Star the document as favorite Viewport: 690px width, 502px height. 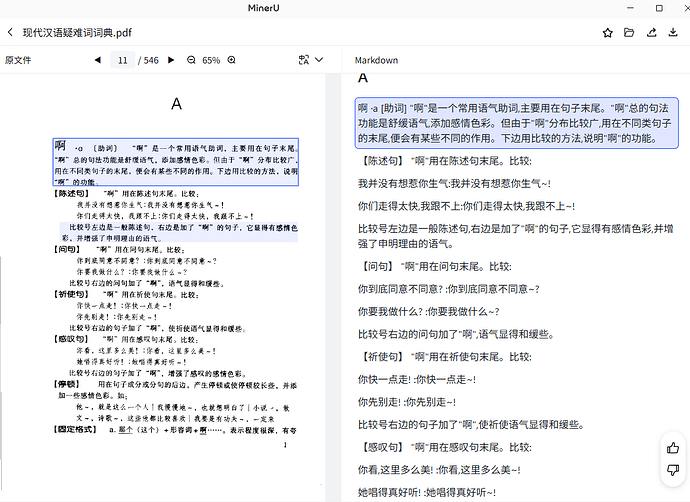click(x=607, y=33)
